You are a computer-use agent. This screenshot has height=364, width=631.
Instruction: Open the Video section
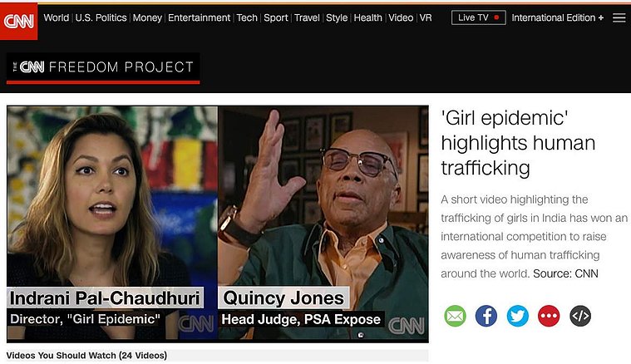click(401, 17)
